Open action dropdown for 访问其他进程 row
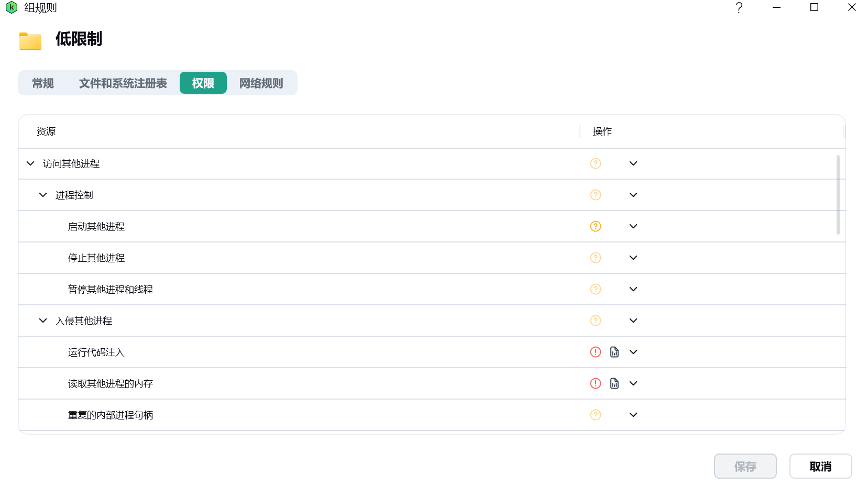The height and width of the screenshot is (486, 868). coord(633,163)
